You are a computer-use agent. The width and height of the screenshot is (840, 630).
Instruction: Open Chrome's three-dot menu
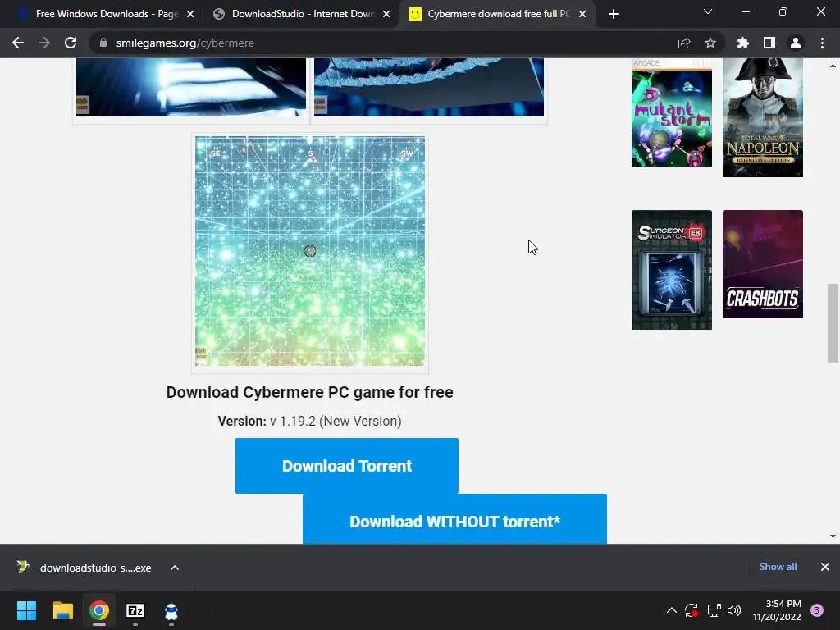(x=822, y=43)
